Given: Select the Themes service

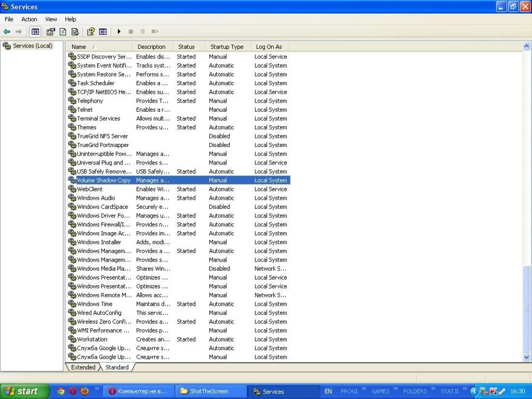Looking at the screenshot, I should (179, 127).
